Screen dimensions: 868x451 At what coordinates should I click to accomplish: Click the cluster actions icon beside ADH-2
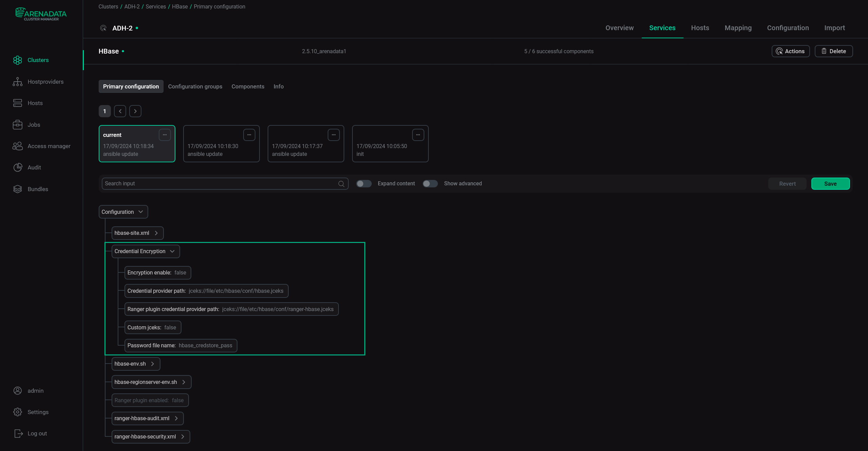103,28
